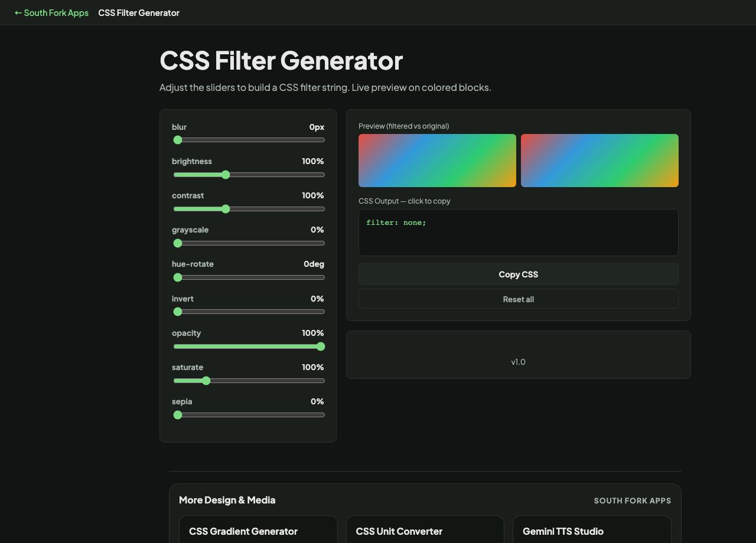
Task: Click the sepia slider handle
Action: click(178, 415)
